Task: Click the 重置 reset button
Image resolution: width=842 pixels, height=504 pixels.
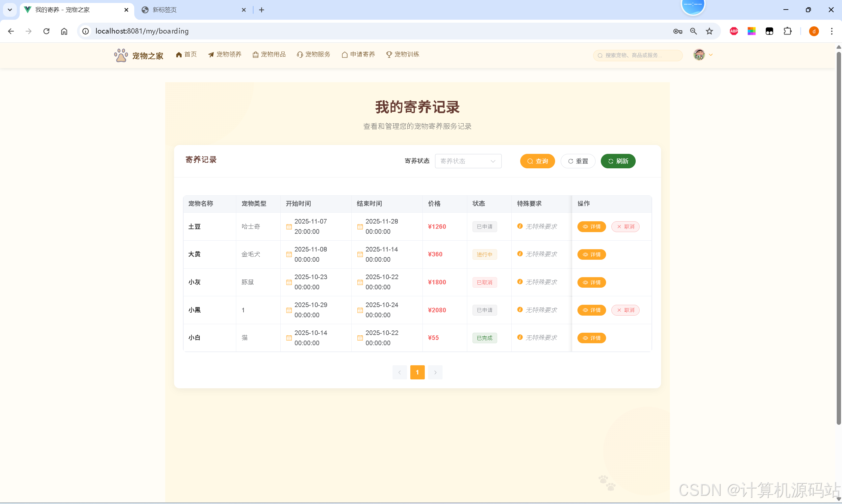Action: pos(578,161)
